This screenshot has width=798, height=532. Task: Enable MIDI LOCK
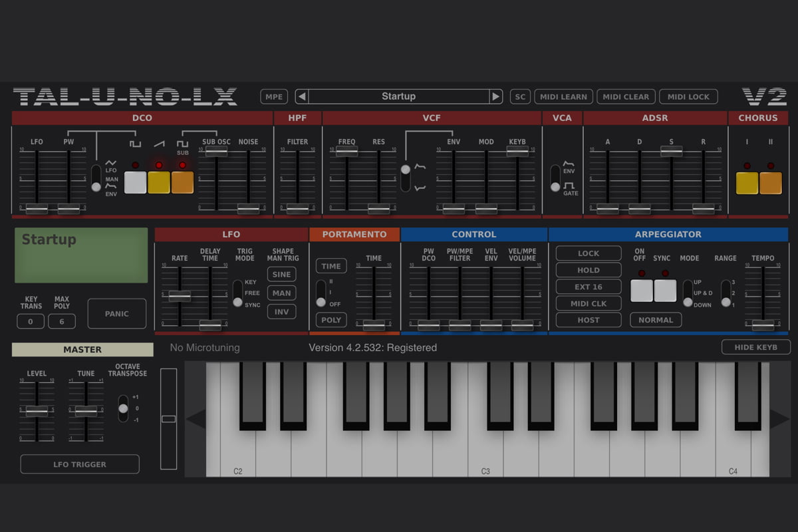[x=688, y=96]
